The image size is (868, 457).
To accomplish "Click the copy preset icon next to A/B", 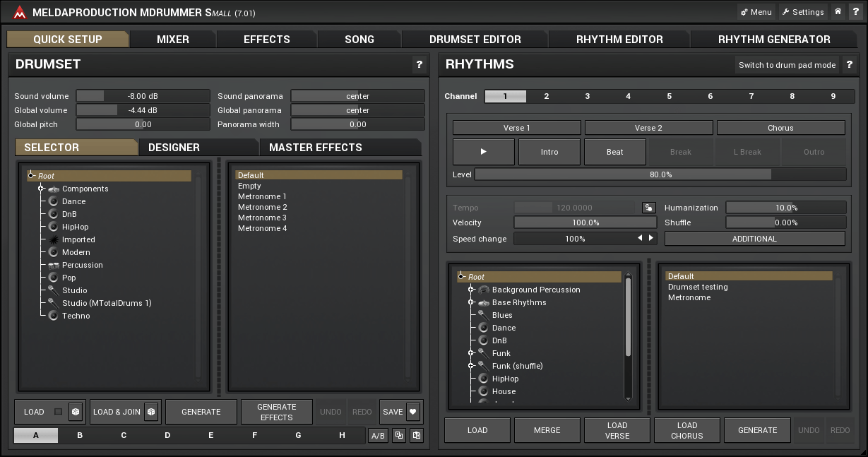I will (399, 436).
